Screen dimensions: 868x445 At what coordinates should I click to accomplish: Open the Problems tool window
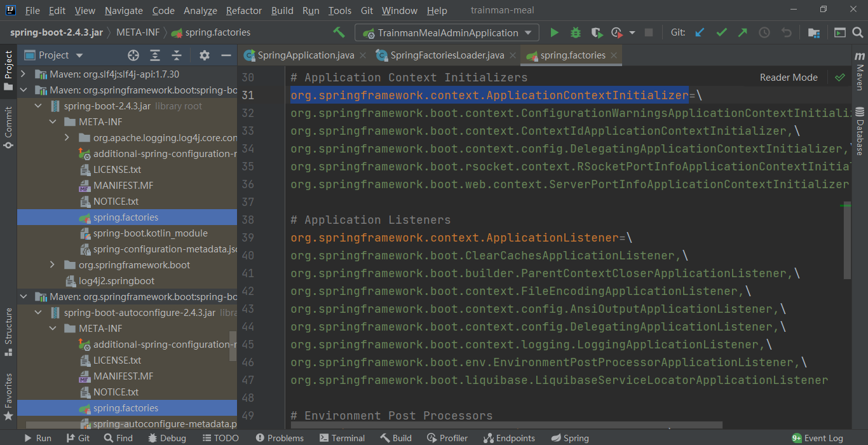tap(279, 438)
